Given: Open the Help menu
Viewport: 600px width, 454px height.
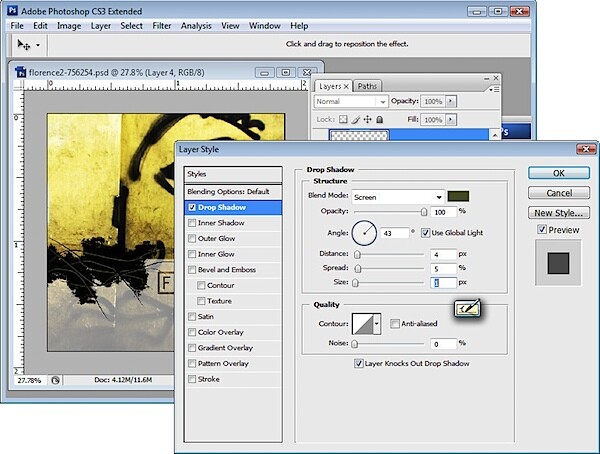Looking at the screenshot, I should [299, 26].
